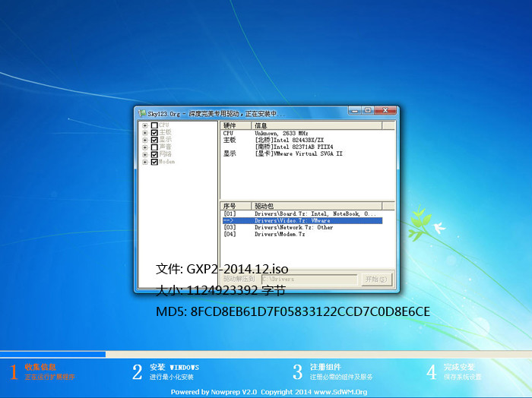
Task: Click the 硬件 column header
Action: coord(236,125)
